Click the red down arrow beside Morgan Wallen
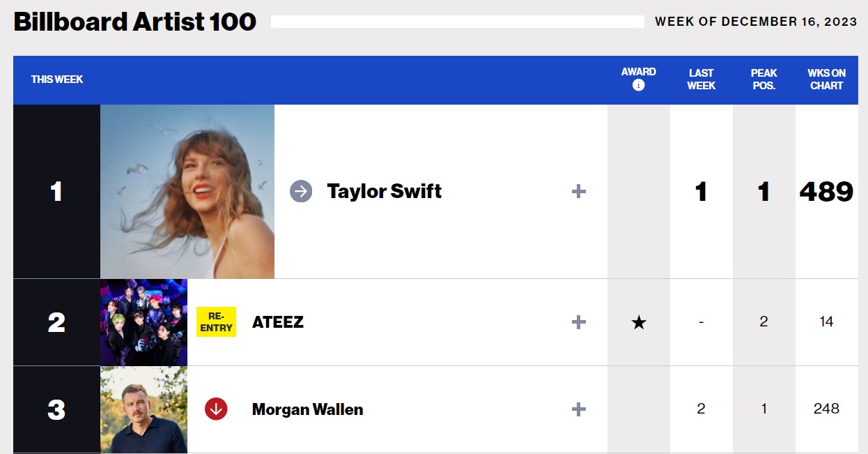The image size is (868, 454). click(x=216, y=409)
